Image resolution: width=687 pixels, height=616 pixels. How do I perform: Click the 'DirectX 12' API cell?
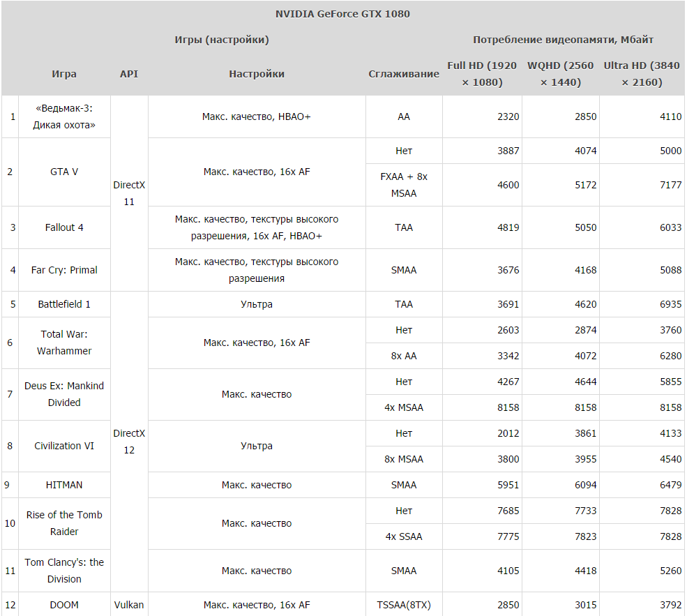pos(129,442)
